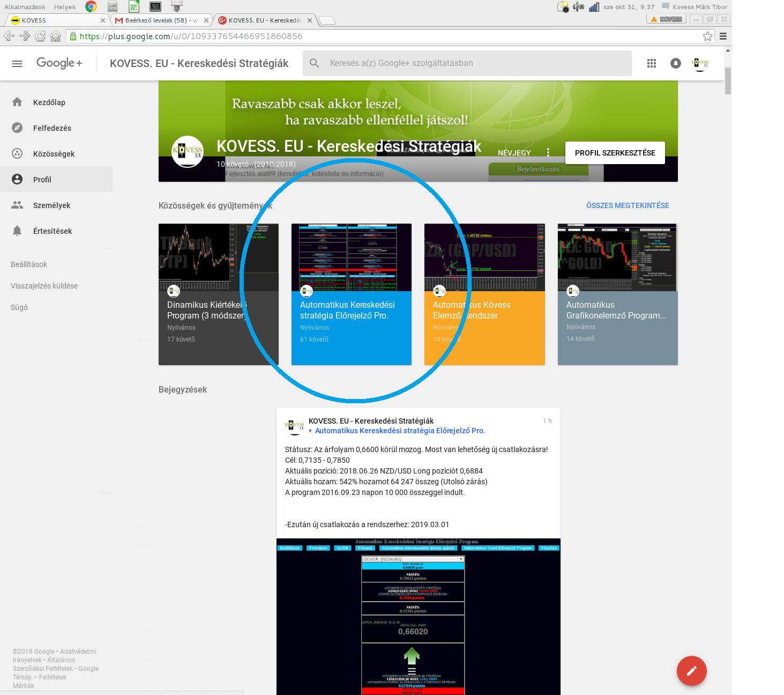
Task: Open Automatikus Grafikonelemző Program card
Action: point(618,294)
